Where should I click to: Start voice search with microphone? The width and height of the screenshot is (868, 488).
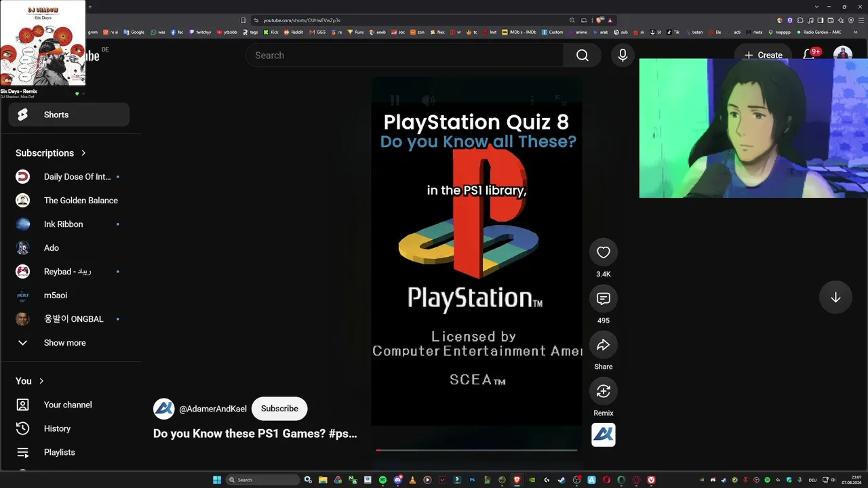click(x=623, y=56)
